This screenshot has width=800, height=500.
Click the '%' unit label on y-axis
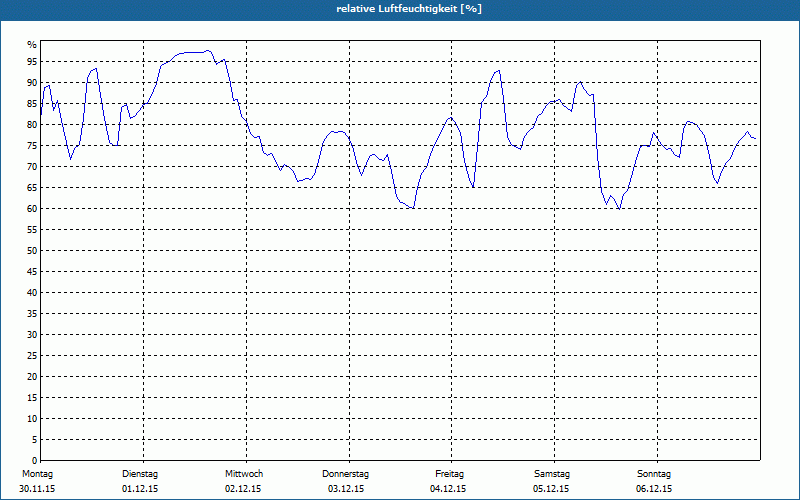click(32, 45)
